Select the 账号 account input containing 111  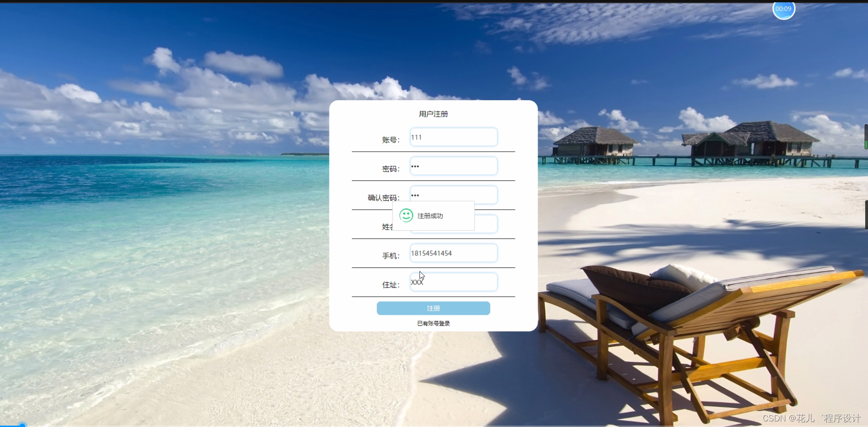tap(453, 137)
